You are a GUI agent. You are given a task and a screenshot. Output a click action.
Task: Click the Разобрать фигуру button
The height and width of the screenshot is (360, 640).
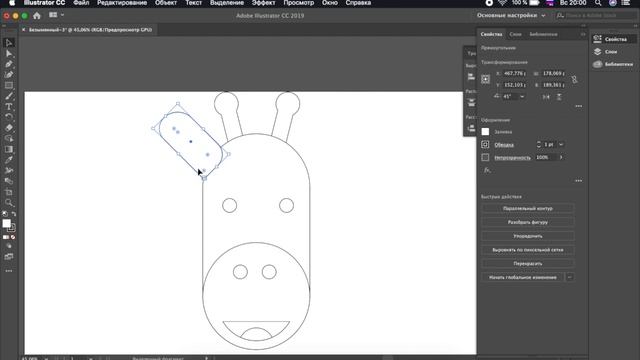point(528,222)
